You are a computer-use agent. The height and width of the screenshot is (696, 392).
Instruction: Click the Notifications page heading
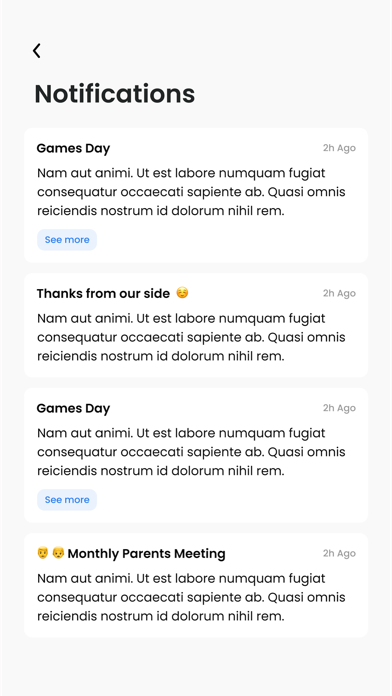coord(115,94)
